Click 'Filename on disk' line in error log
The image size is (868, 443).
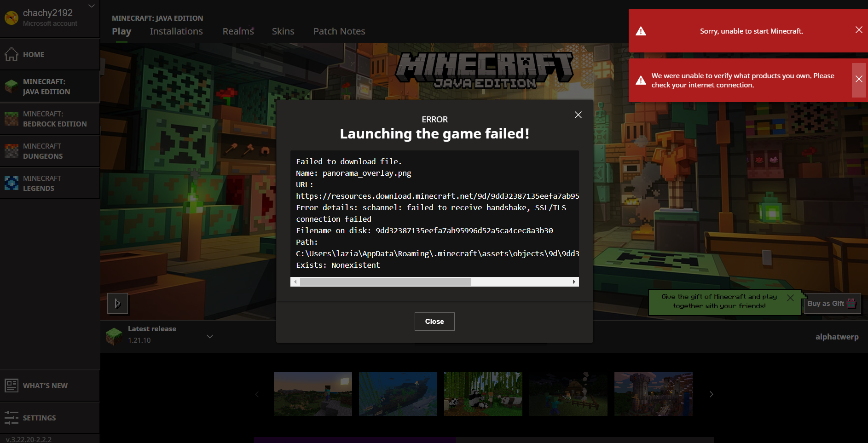pos(424,230)
